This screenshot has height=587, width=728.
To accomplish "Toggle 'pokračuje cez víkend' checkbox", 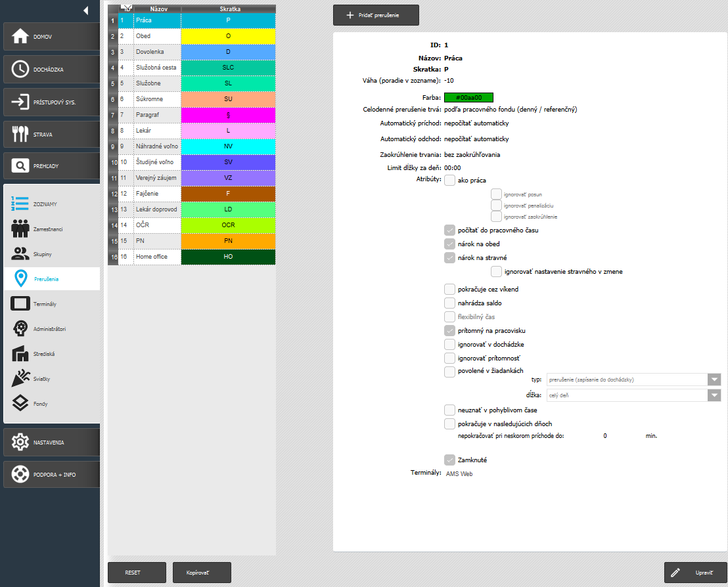I will [449, 289].
